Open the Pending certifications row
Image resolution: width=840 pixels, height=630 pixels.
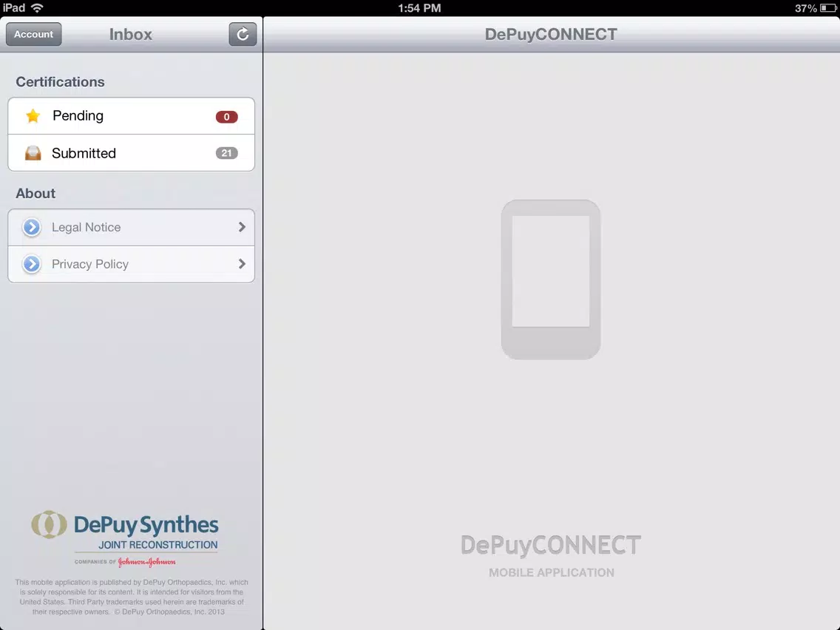132,116
